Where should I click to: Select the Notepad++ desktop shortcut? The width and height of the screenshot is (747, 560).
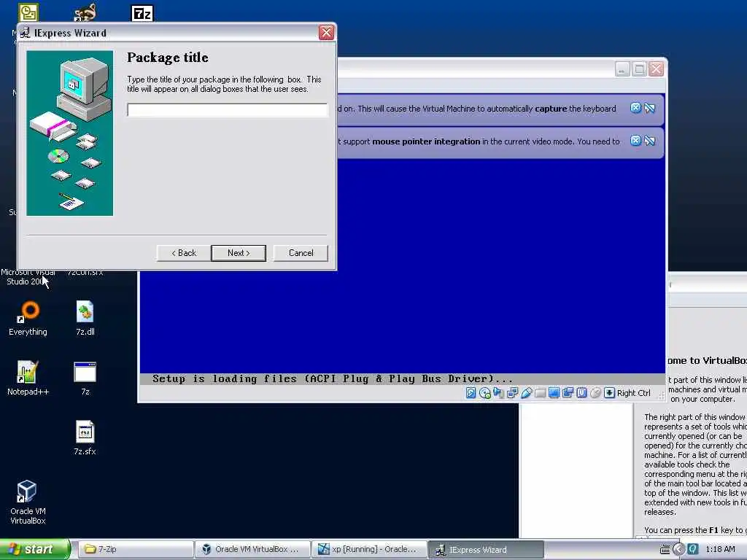28,378
